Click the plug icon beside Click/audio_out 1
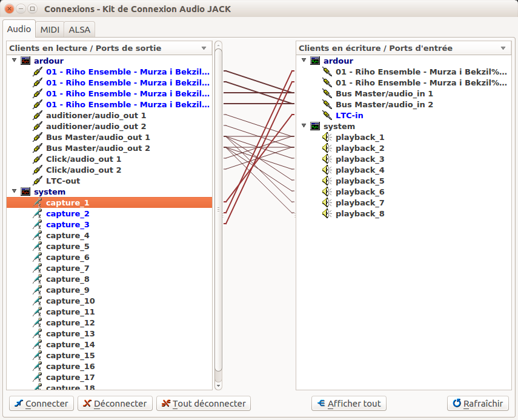Viewport: 518px width, 420px height. tap(38, 159)
